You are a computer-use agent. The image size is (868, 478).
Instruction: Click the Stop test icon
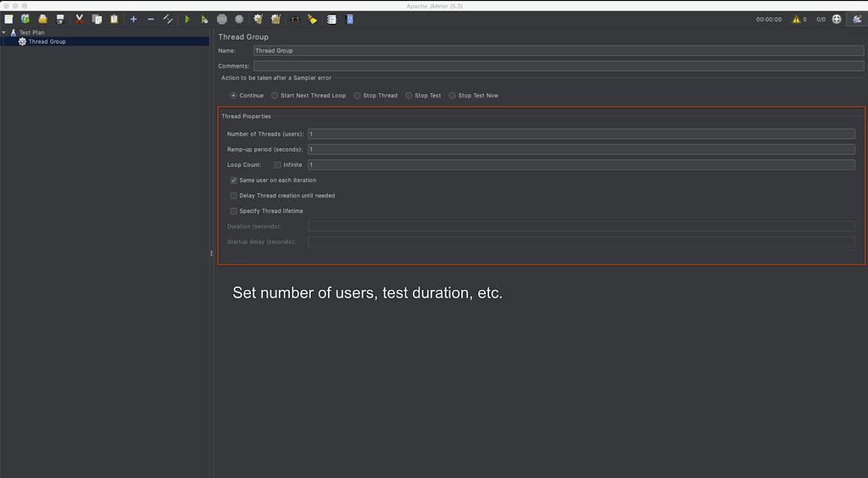[x=222, y=19]
